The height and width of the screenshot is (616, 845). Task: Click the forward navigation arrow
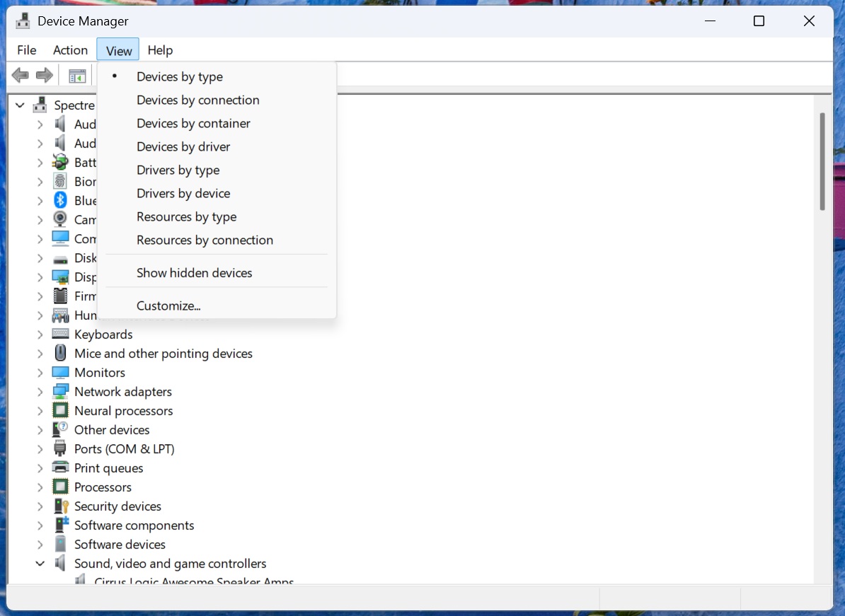pos(44,75)
